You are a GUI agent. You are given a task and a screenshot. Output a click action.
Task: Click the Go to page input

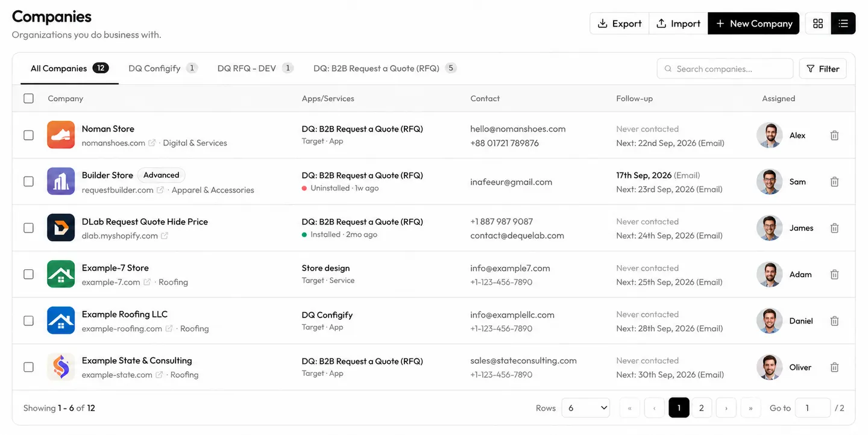813,408
